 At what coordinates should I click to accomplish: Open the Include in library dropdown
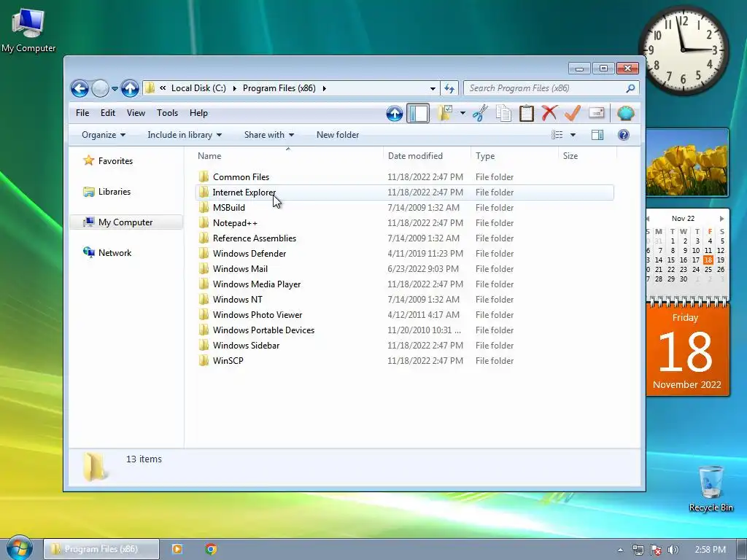[185, 135]
